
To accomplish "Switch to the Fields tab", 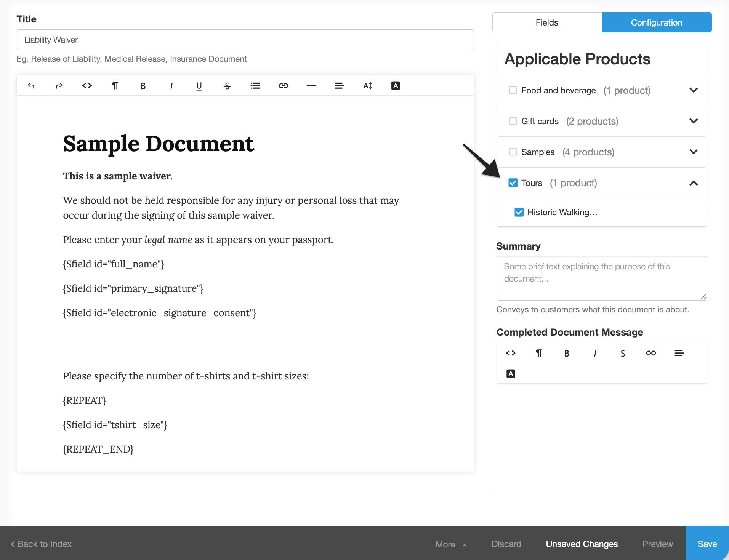I will (547, 22).
